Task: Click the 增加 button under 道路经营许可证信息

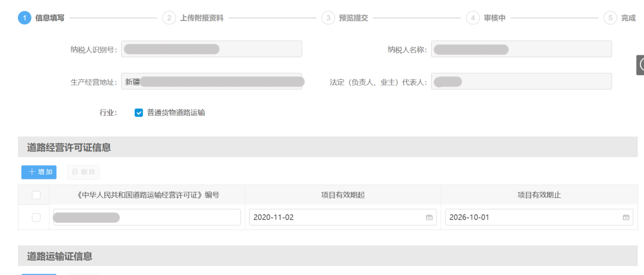Action: 39,172
